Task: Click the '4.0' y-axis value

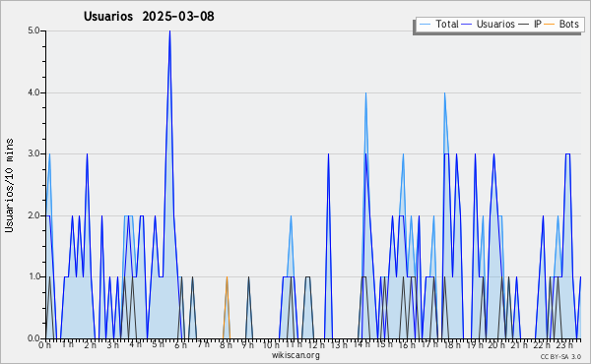Action: [33, 92]
